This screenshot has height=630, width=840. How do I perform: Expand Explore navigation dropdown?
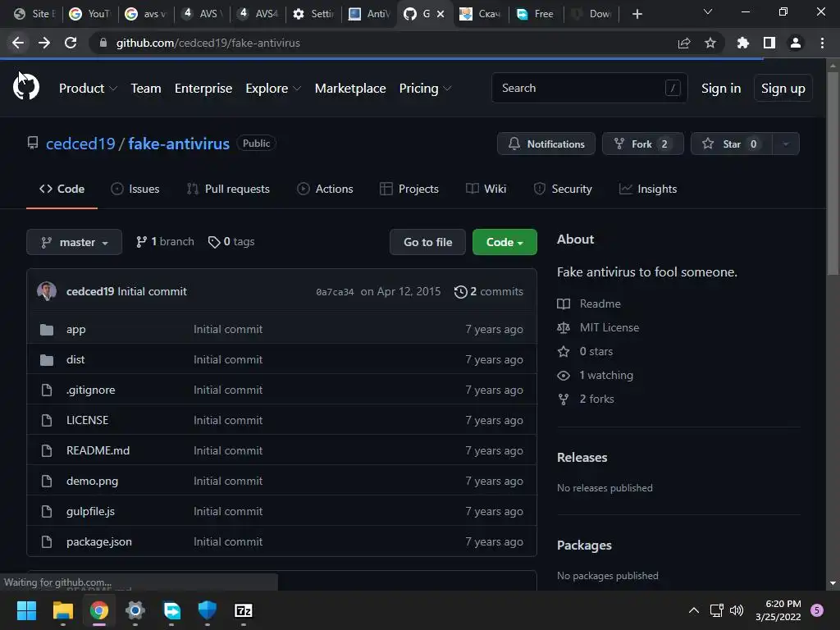click(x=273, y=89)
